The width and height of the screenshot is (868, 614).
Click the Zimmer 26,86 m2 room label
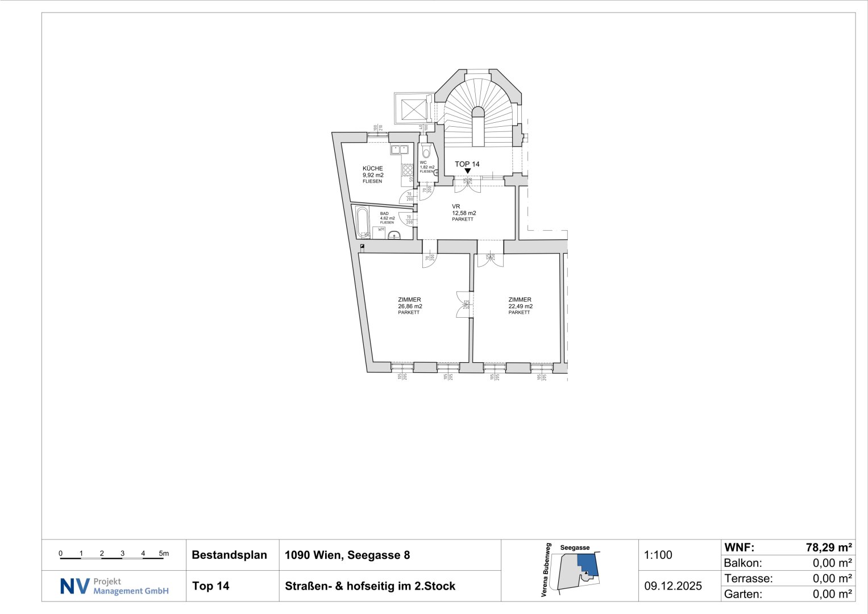point(409,306)
